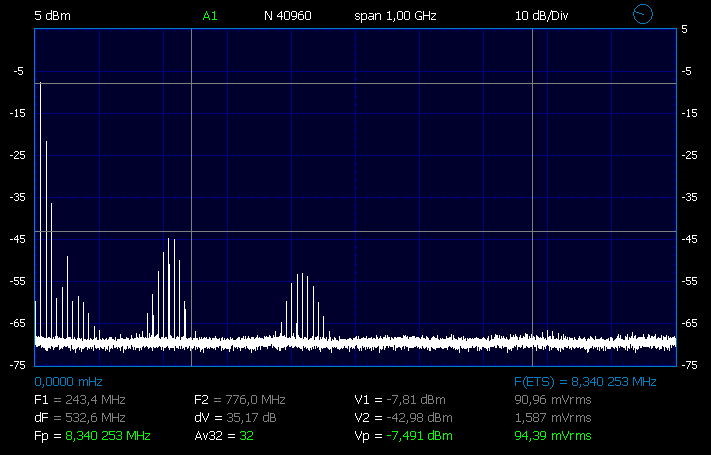Click the F2 = 776,0 MHz cursor readout
711x455 pixels.
click(x=240, y=400)
